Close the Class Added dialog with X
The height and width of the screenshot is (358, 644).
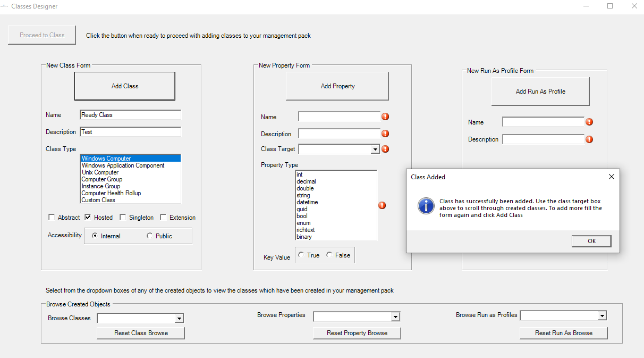[611, 177]
